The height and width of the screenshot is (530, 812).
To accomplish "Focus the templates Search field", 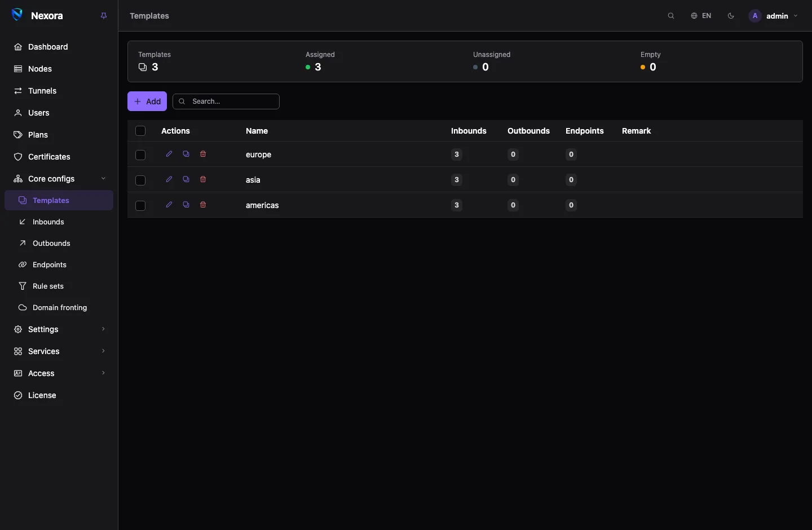I will (x=226, y=101).
